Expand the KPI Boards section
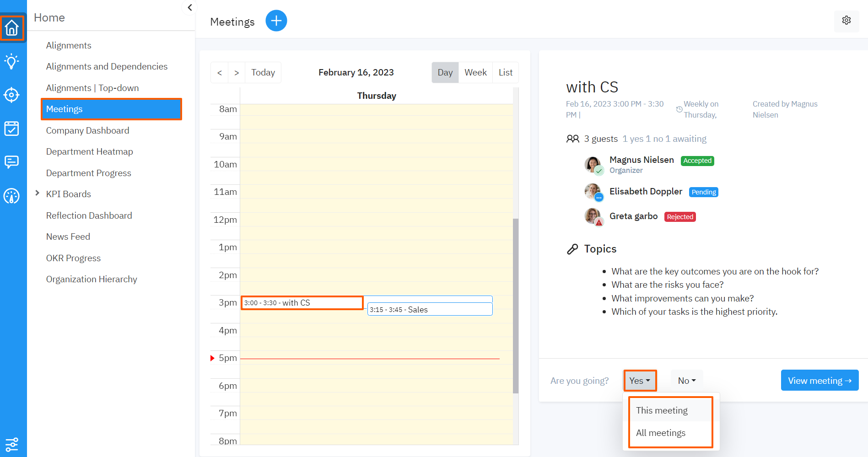 pos(38,193)
